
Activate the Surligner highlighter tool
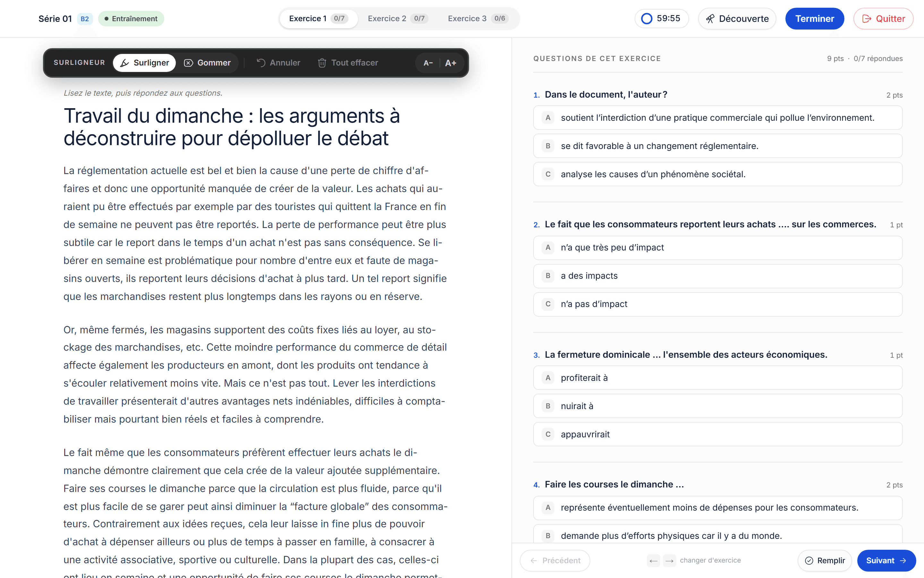coord(144,63)
